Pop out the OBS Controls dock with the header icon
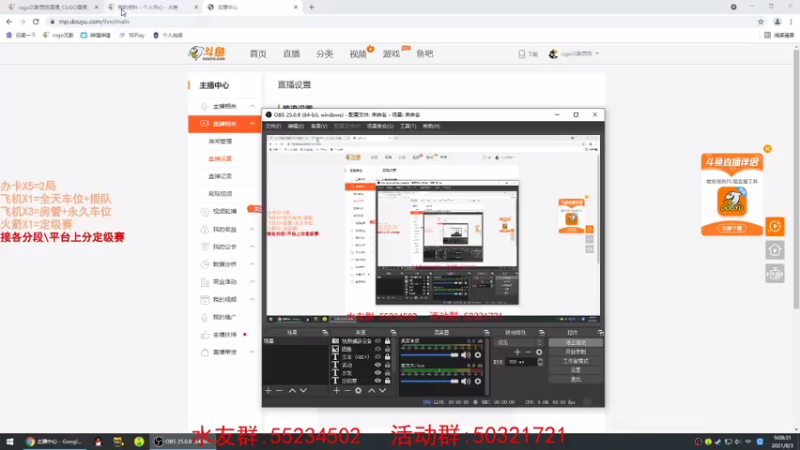Image resolution: width=800 pixels, height=450 pixels. tap(600, 333)
